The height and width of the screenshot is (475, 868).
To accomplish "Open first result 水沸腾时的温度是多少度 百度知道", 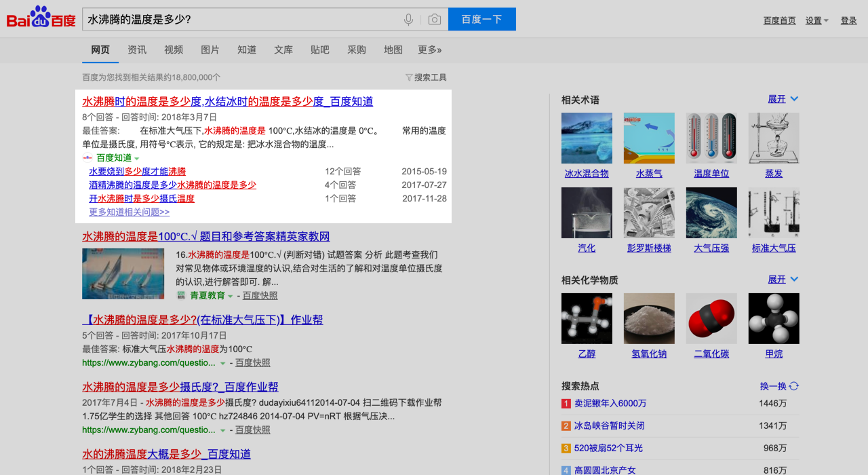I will point(228,102).
